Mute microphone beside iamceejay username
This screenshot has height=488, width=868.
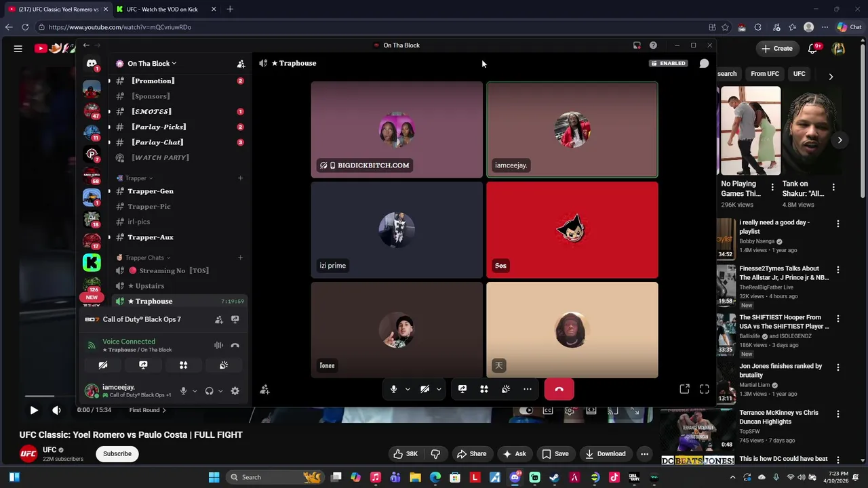pyautogui.click(x=183, y=391)
